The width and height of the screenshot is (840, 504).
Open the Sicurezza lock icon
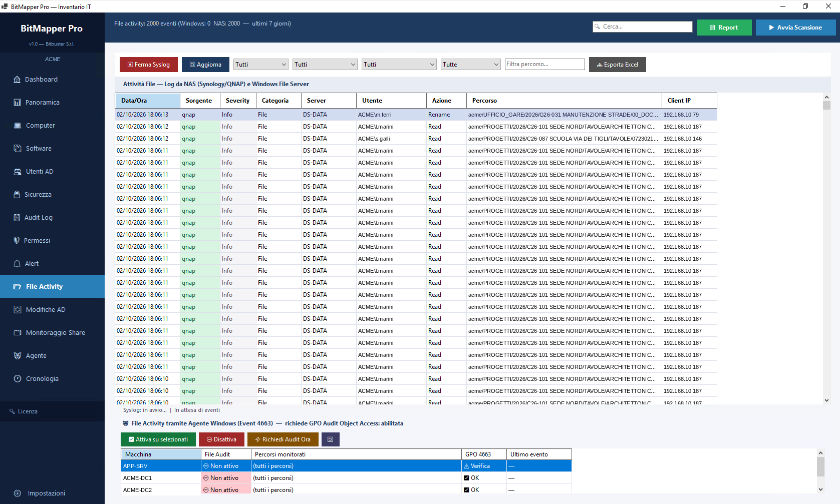[x=17, y=195]
